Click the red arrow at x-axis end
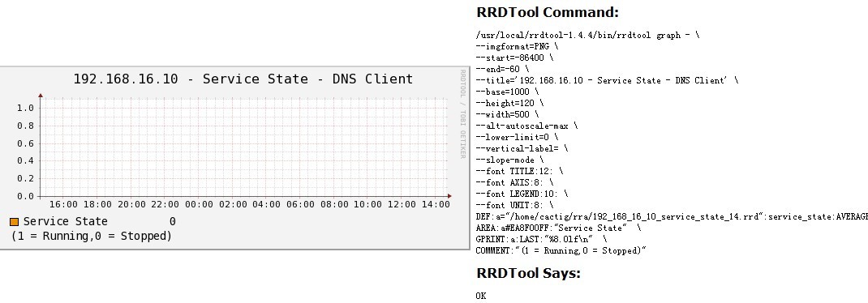The height and width of the screenshot is (303, 868). (449, 196)
